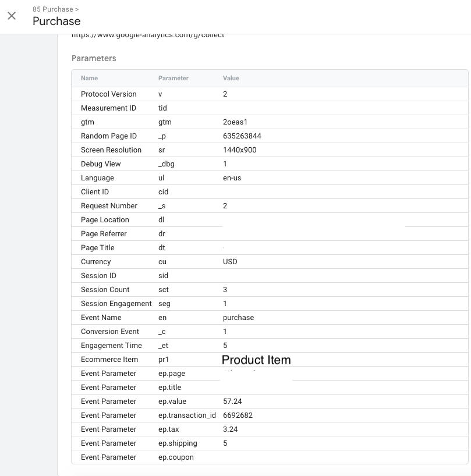Click the Value column header
This screenshot has width=471, height=476.
[x=231, y=78]
